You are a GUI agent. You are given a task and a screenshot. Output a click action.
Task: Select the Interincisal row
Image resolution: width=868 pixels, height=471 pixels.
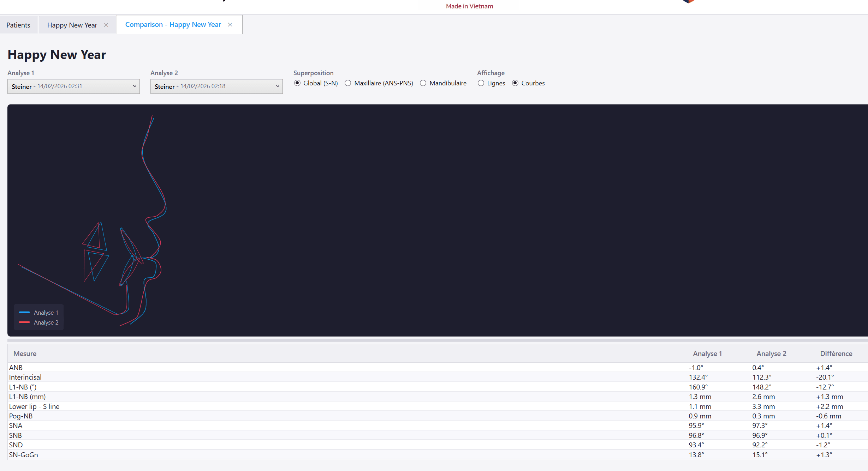25,377
